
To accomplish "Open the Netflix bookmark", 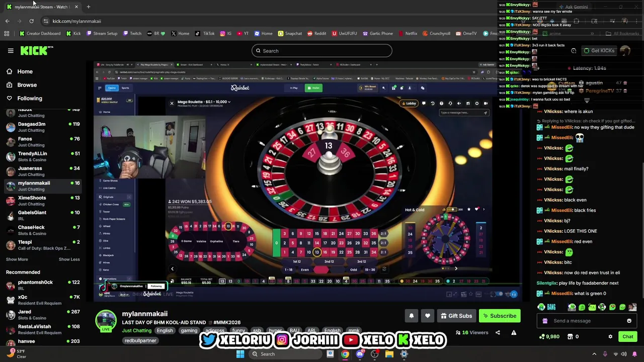I will tap(408, 34).
